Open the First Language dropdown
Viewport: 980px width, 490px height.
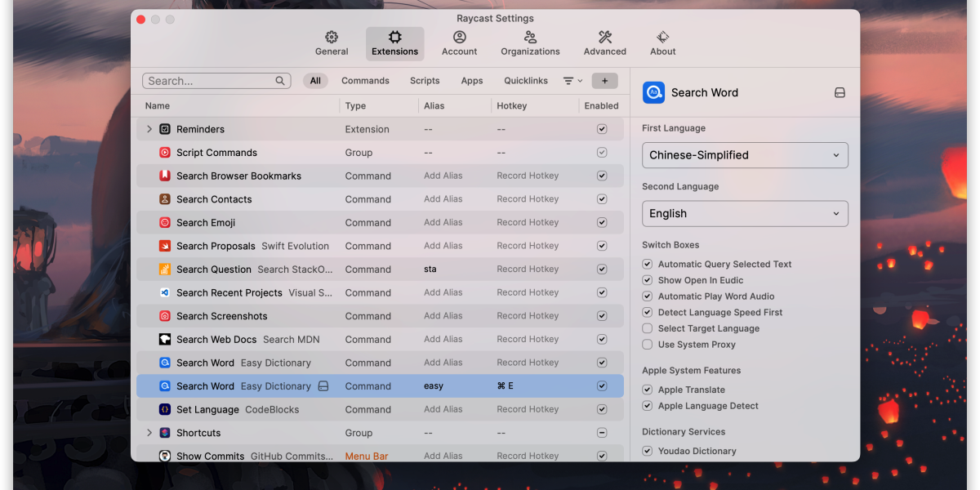point(745,155)
